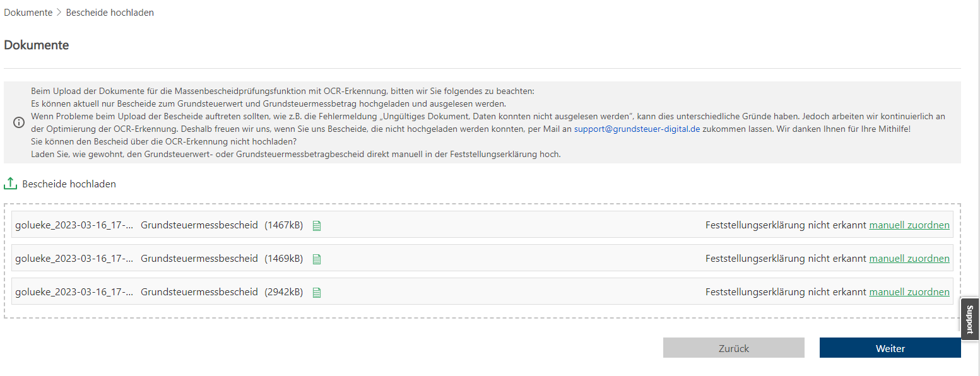Click the (1467kB) file size text
Image resolution: width=980 pixels, height=376 pixels.
[284, 225]
